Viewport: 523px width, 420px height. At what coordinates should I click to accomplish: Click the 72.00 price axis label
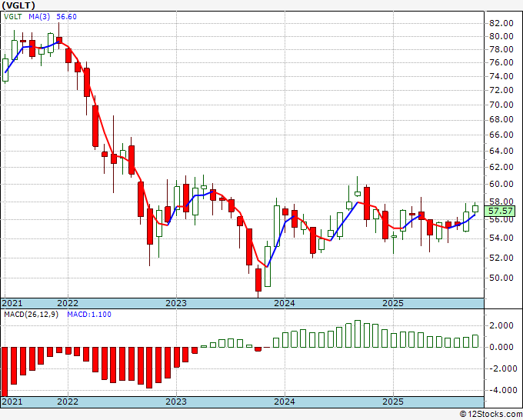click(x=501, y=90)
